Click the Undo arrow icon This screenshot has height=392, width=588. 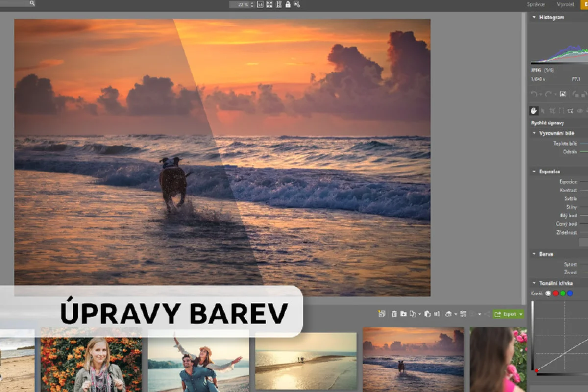[x=534, y=94]
